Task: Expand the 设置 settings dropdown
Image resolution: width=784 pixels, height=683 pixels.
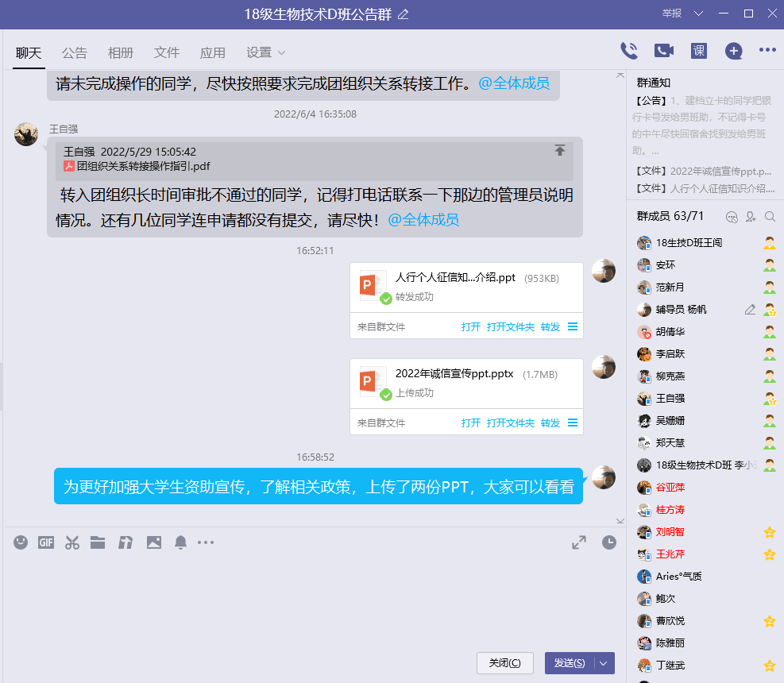Action: point(265,53)
